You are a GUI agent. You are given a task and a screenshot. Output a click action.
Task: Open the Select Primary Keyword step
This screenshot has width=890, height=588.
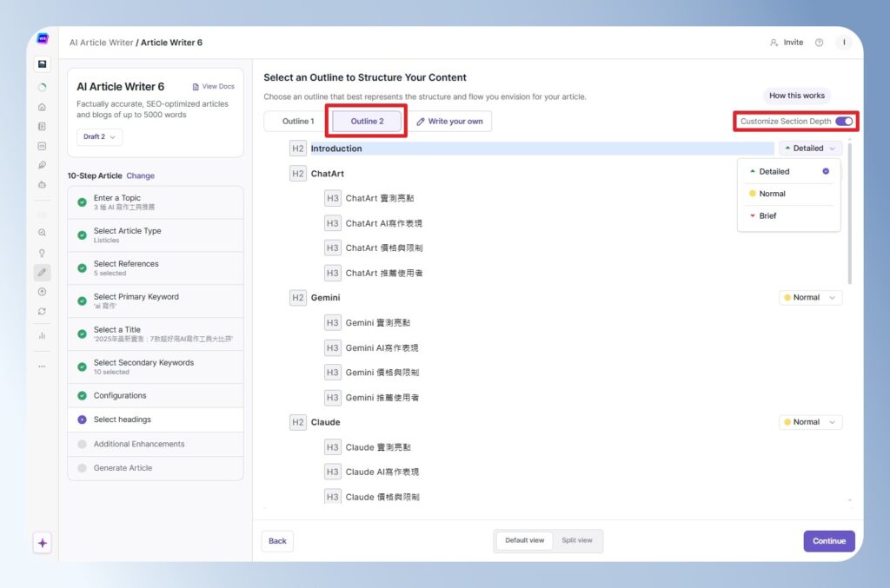(x=156, y=301)
